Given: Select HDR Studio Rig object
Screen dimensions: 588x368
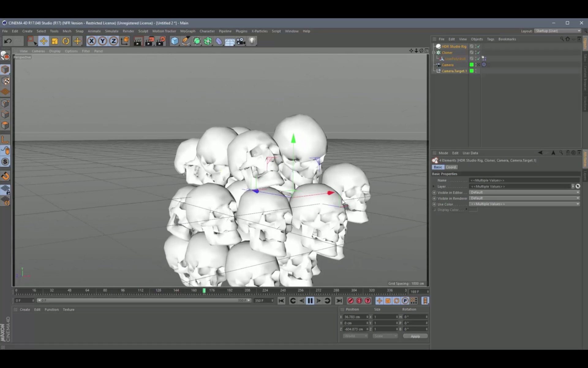Looking at the screenshot, I should point(454,46).
